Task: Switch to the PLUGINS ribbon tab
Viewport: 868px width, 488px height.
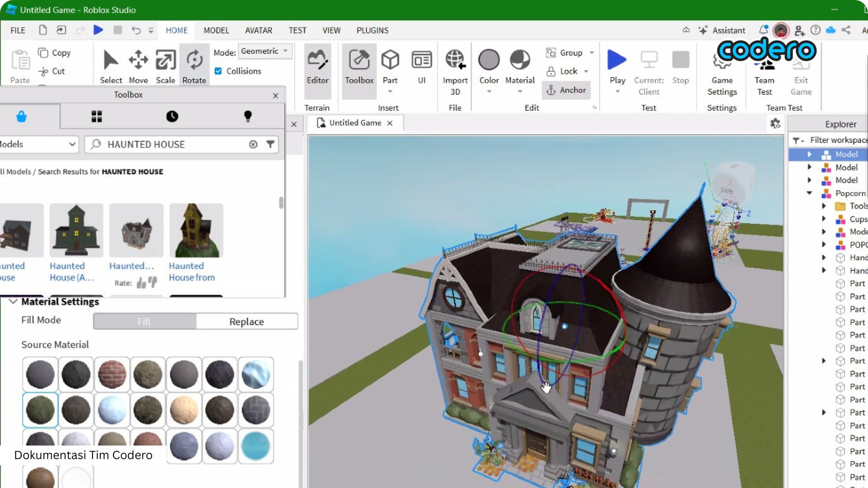Action: click(x=373, y=30)
